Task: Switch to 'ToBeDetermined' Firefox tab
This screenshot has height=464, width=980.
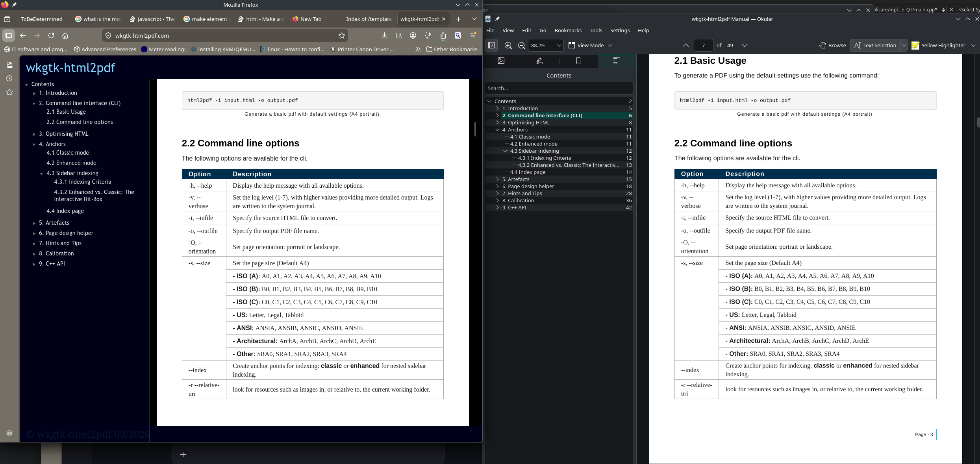Action: point(41,19)
